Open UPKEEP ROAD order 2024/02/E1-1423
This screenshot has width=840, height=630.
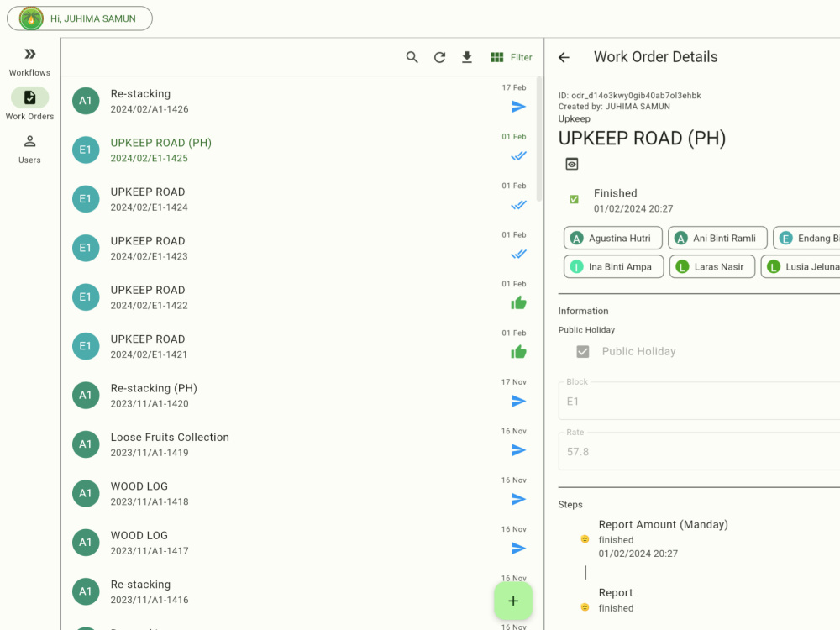click(300, 248)
